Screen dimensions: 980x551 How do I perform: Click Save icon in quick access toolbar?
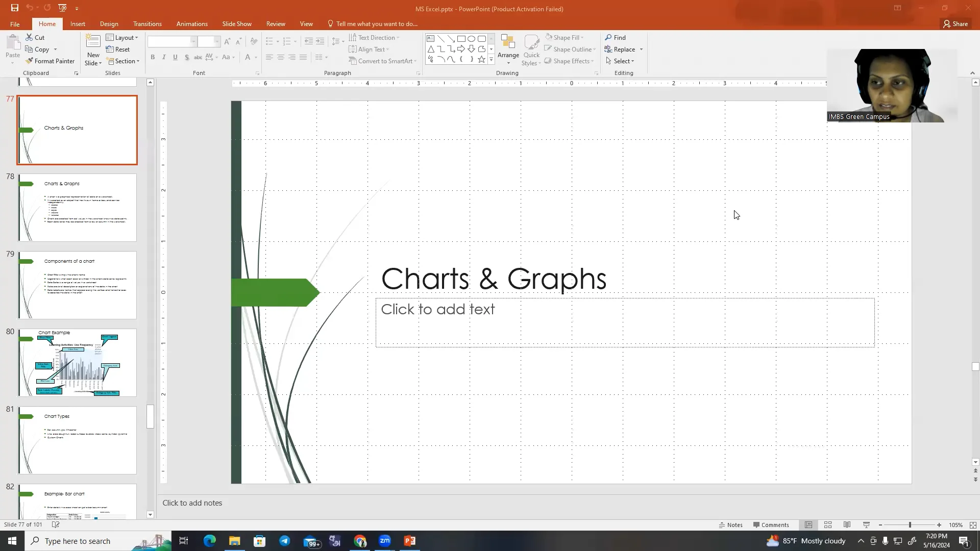(14, 8)
